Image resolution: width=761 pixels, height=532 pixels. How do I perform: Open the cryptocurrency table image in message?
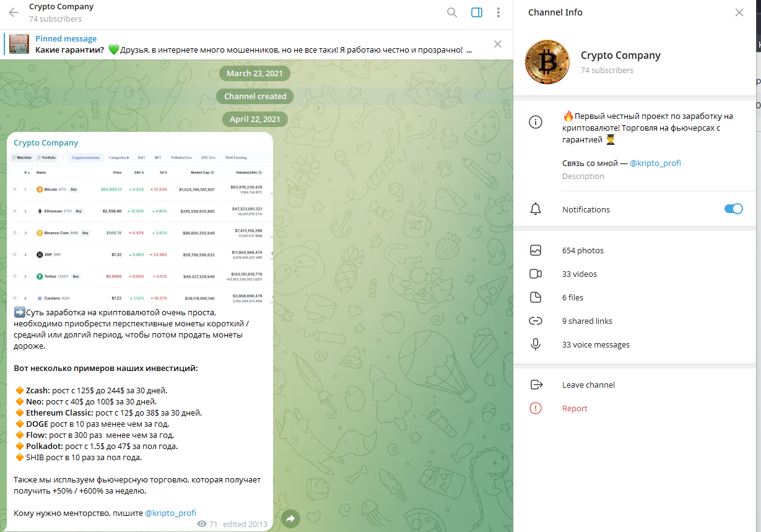140,229
